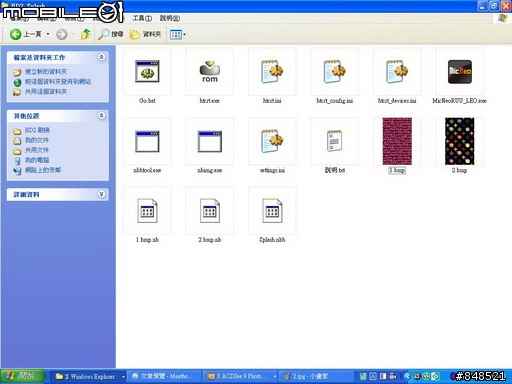Click the greyed-out forward arrow button
Viewport: 512px width, 384px height.
(x=61, y=34)
